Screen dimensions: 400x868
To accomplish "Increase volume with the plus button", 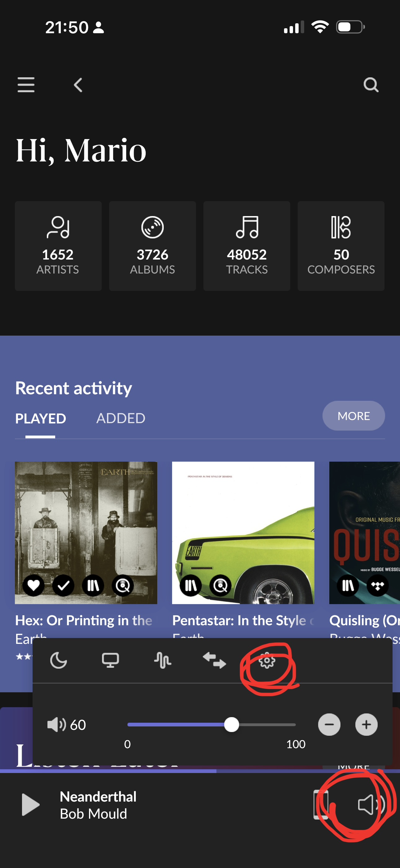I will pyautogui.click(x=366, y=725).
